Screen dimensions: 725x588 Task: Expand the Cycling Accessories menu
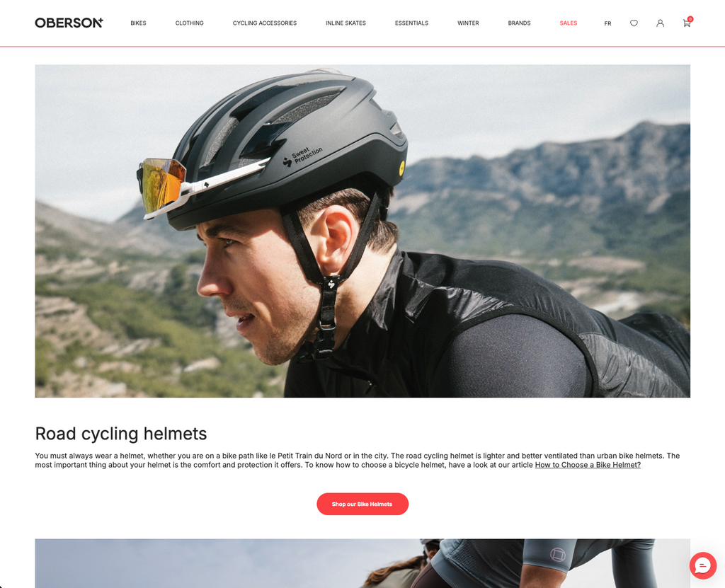click(265, 23)
